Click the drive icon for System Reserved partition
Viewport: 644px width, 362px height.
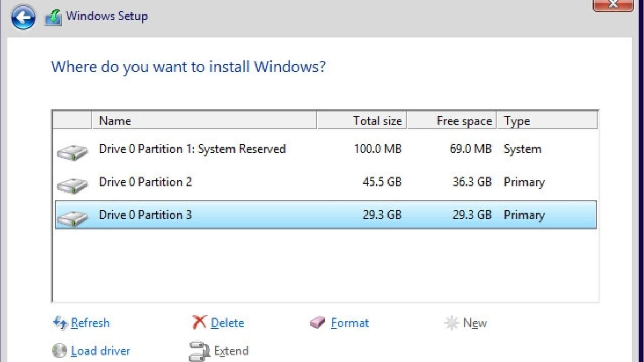(x=72, y=152)
